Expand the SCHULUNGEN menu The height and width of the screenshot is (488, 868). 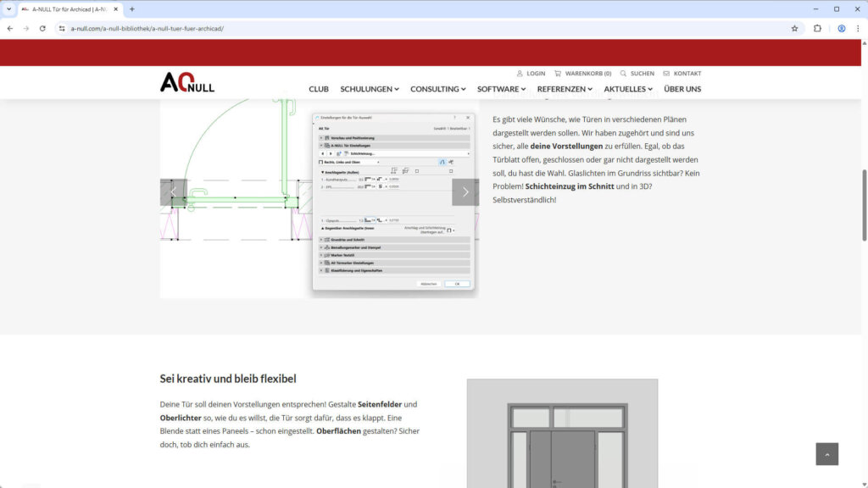click(370, 88)
